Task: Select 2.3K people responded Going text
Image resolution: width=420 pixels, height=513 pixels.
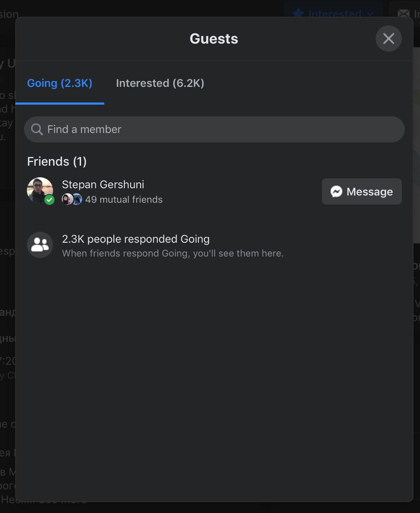Action: click(136, 239)
